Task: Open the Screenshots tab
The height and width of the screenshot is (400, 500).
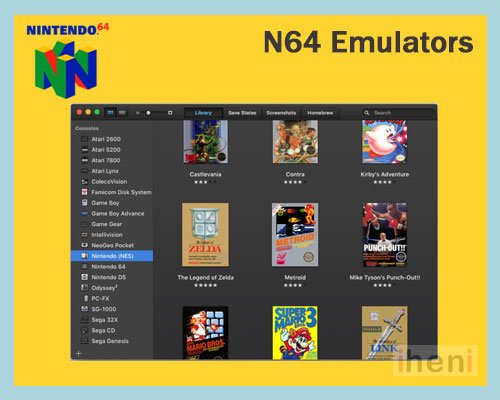Action: coord(281,113)
